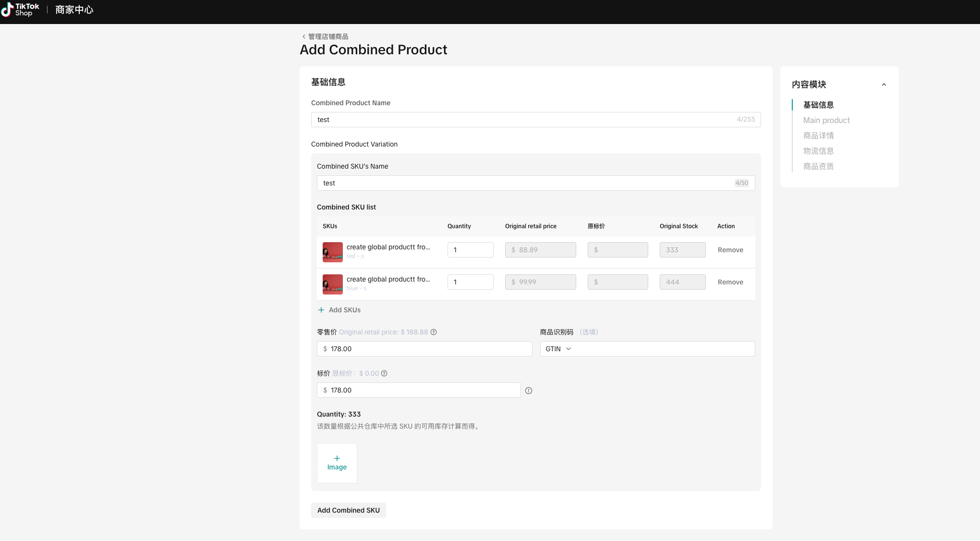Screen dimensions: 980x541
Task: Click help icon beside Original retail price
Action: [x=434, y=332]
